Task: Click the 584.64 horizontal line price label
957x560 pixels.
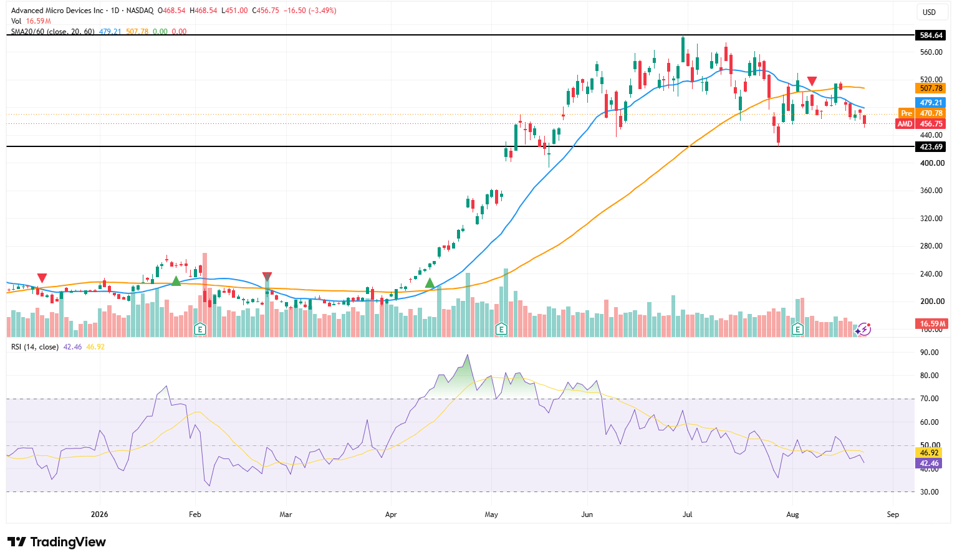Action: 931,36
